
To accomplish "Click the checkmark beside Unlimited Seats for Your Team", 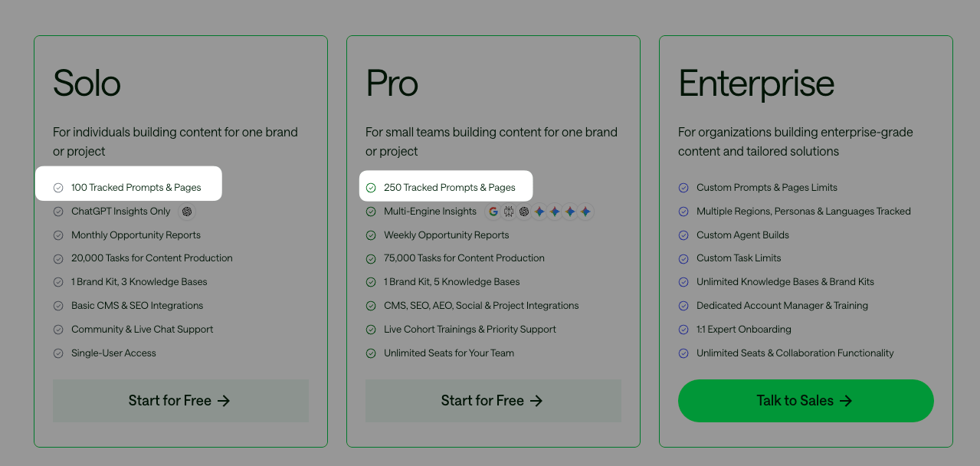I will pyautogui.click(x=371, y=353).
